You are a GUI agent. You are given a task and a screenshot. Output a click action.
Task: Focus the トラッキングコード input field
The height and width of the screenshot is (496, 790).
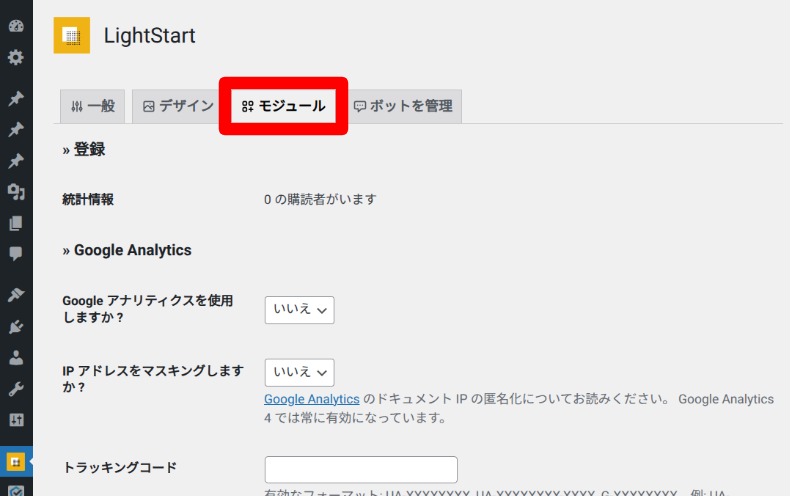(361, 470)
